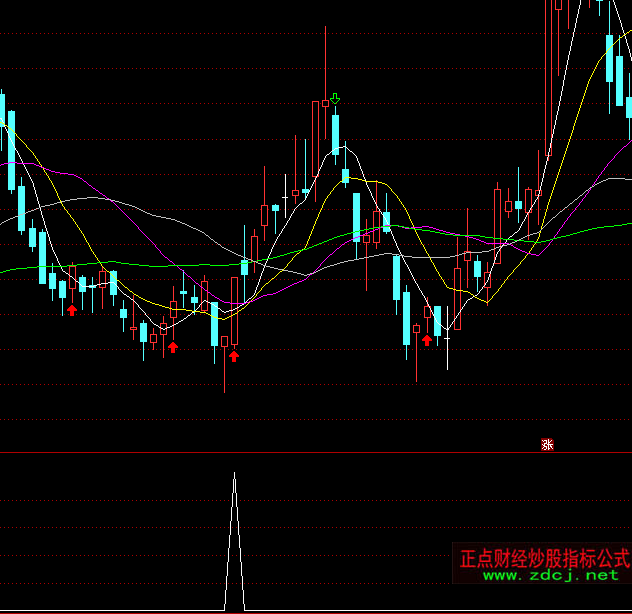Click the solid red divider line above indicator panel
Image resolution: width=632 pixels, height=614 pixels.
click(300, 453)
